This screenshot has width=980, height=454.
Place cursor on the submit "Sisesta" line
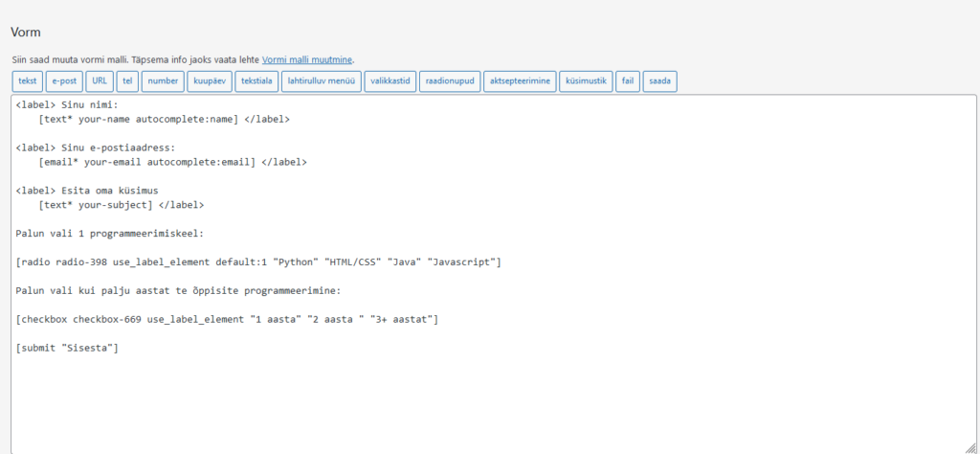click(x=67, y=347)
